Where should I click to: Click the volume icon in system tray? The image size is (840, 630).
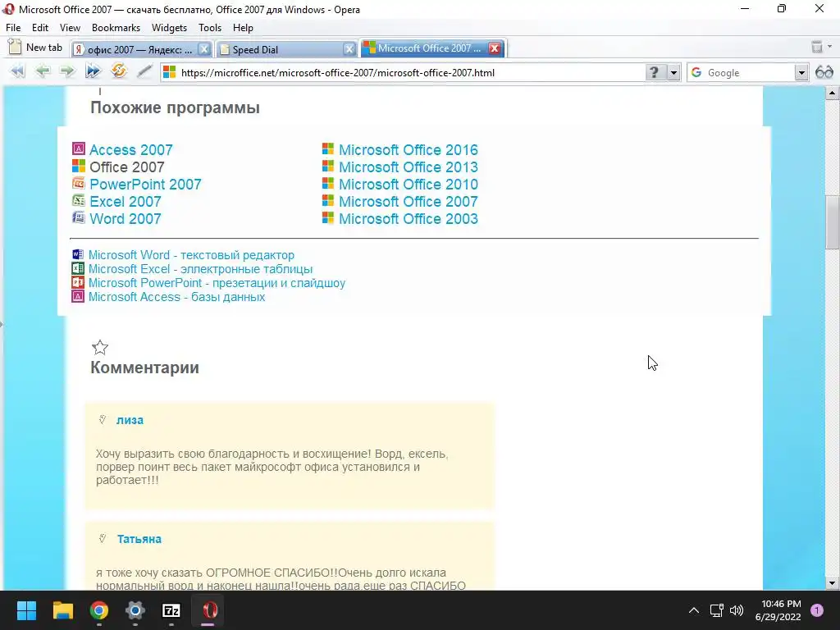737,610
